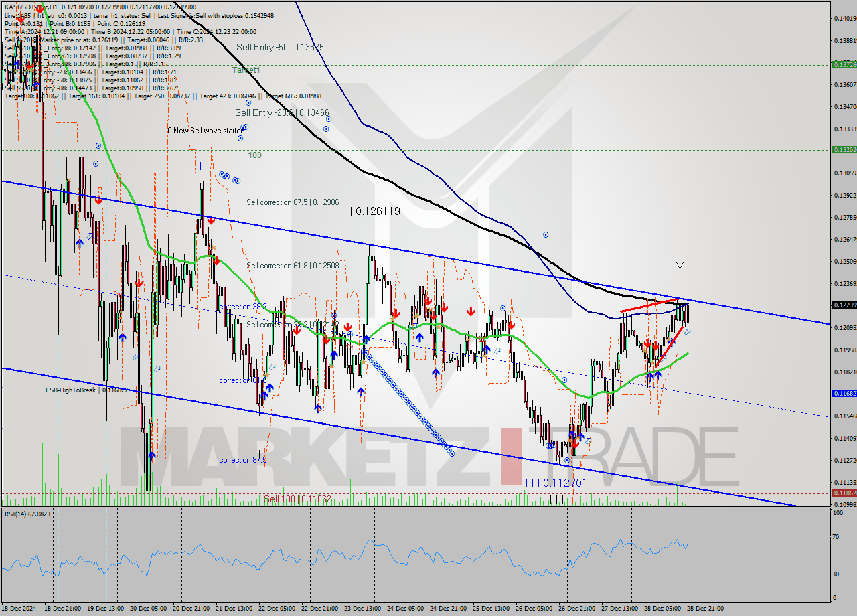This screenshot has height=616, width=857.
Task: Select the '19 Dec 13:00' time axis label
Action: pyautogui.click(x=106, y=609)
